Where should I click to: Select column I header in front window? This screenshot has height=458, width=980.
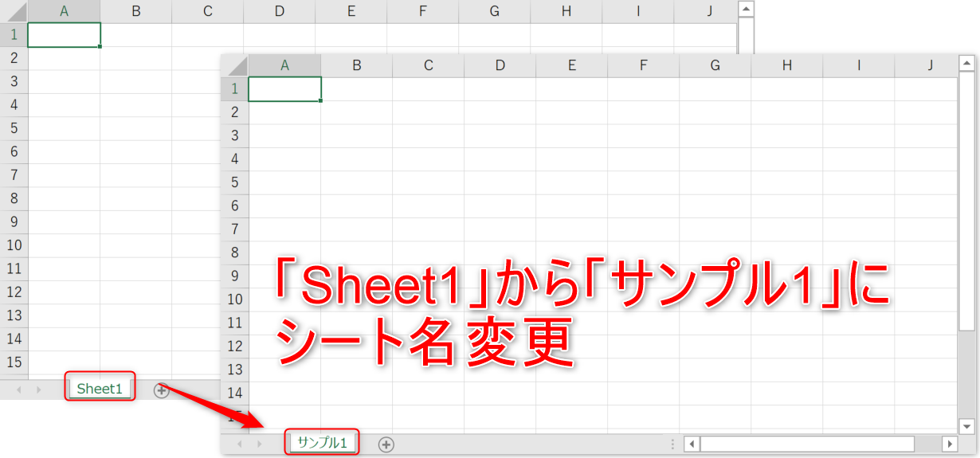[859, 65]
